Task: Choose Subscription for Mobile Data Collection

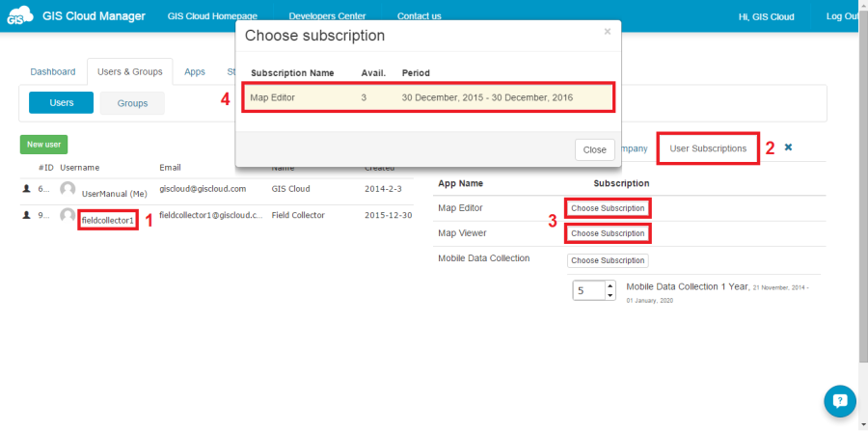Action: [608, 260]
